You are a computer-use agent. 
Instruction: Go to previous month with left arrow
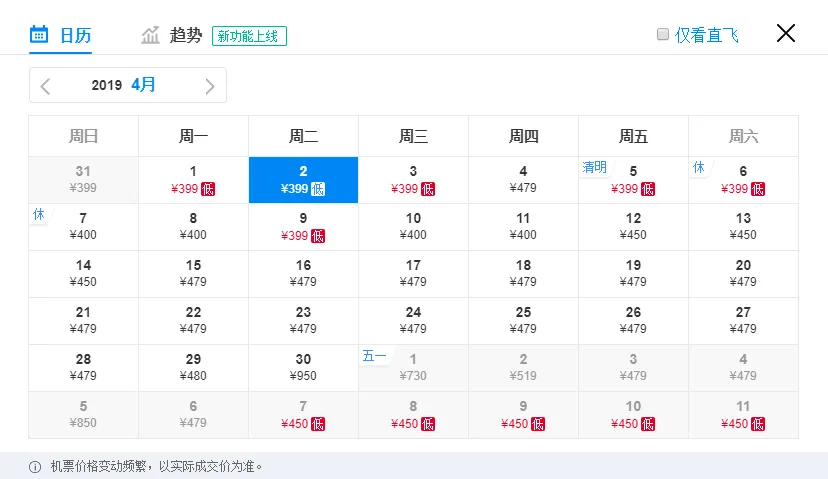coord(45,86)
